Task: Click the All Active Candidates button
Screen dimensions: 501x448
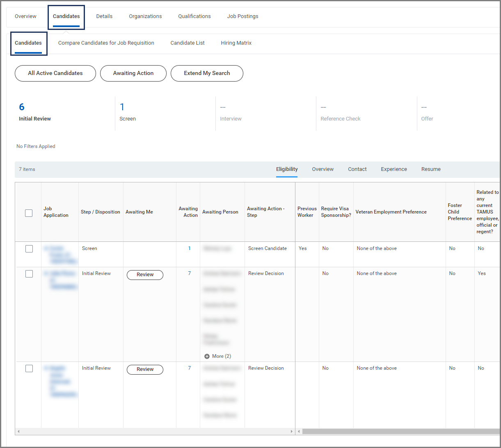Action: [x=55, y=73]
